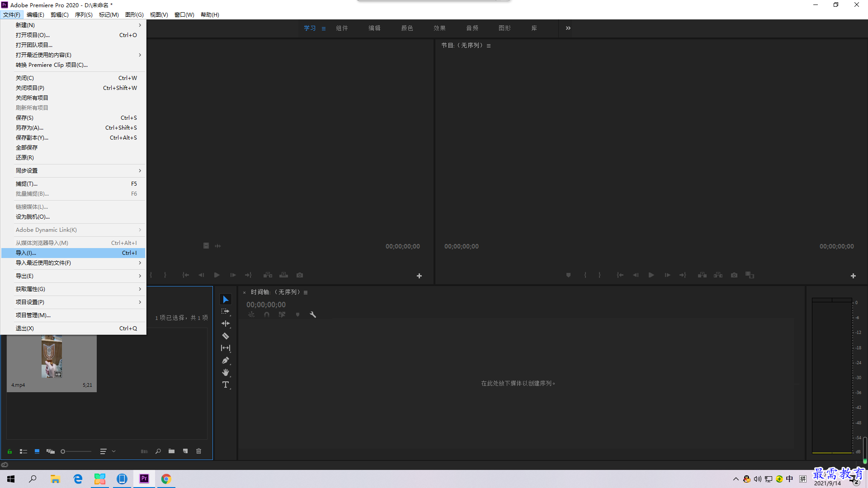Click Insert button in Source monitor
Image resolution: width=868 pixels, height=488 pixels.
(x=268, y=275)
